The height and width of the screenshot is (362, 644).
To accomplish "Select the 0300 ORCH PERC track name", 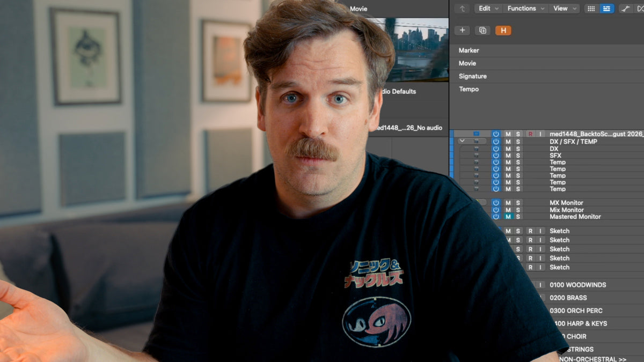I will [x=576, y=311].
